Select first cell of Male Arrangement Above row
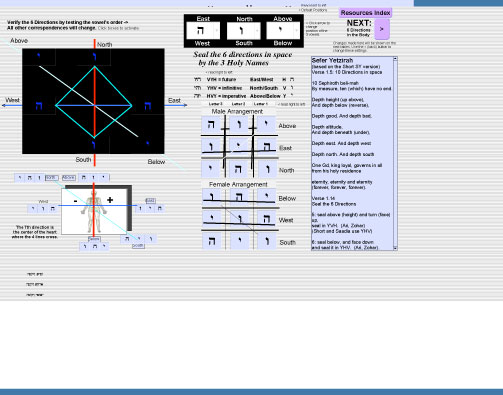 [x=211, y=124]
